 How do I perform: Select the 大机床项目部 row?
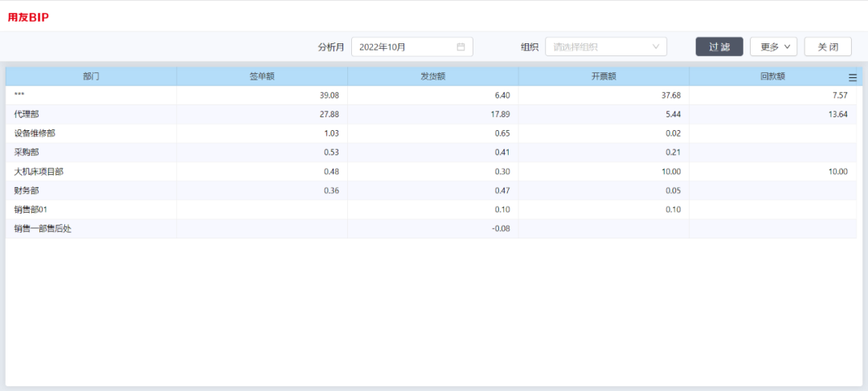[x=432, y=172]
